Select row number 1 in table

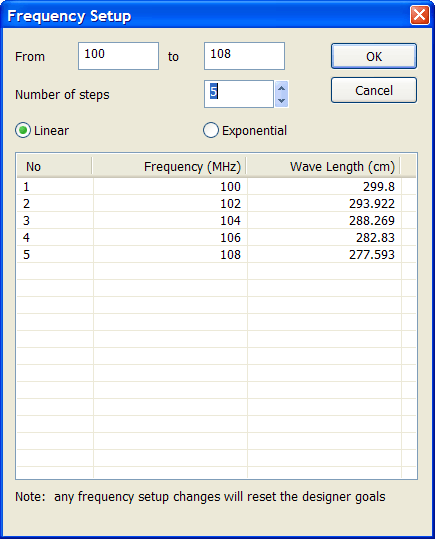pos(26,187)
